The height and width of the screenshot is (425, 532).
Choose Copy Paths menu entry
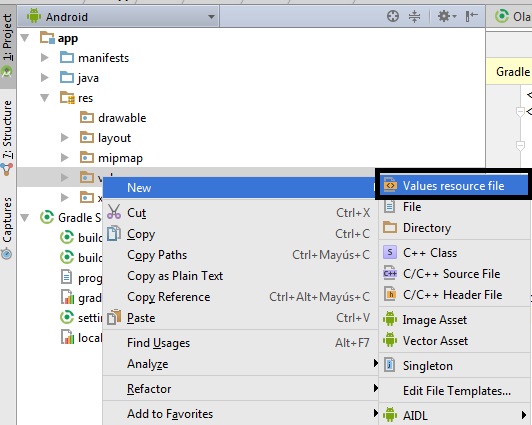[240, 255]
